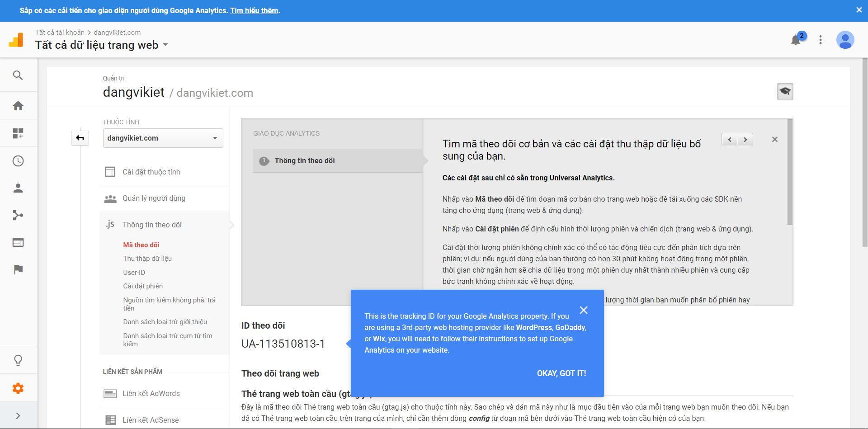
Task: Click OKAY, GOT IT! button
Action: pos(561,373)
